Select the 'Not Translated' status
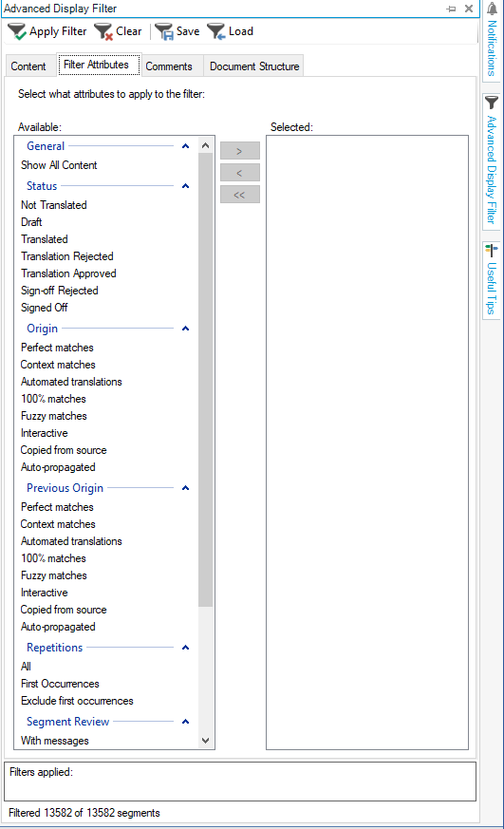The image size is (504, 829). (54, 205)
